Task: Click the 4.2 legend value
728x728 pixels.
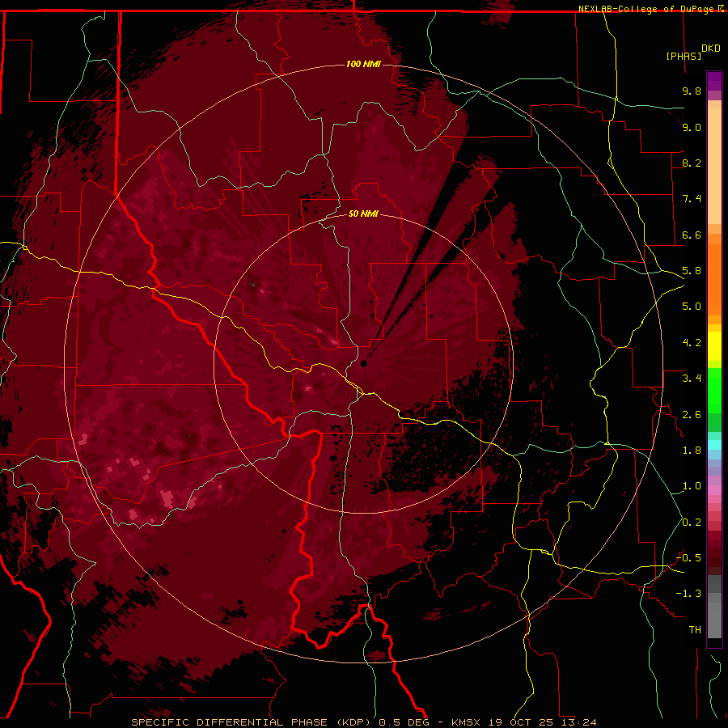Action: (692, 343)
